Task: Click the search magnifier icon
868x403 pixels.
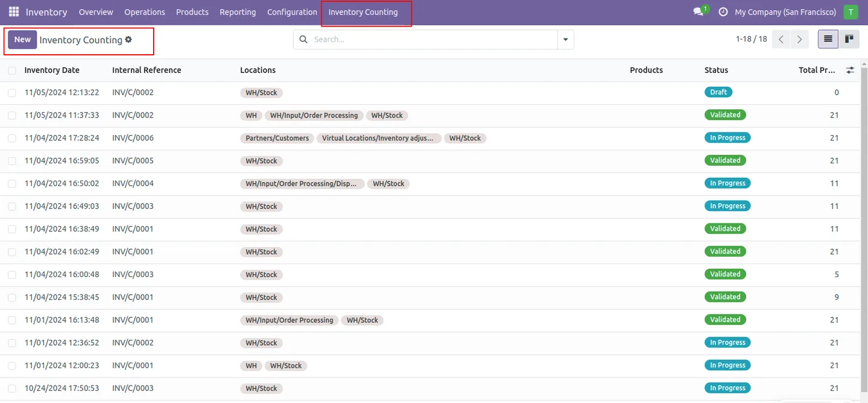Action: [x=303, y=40]
